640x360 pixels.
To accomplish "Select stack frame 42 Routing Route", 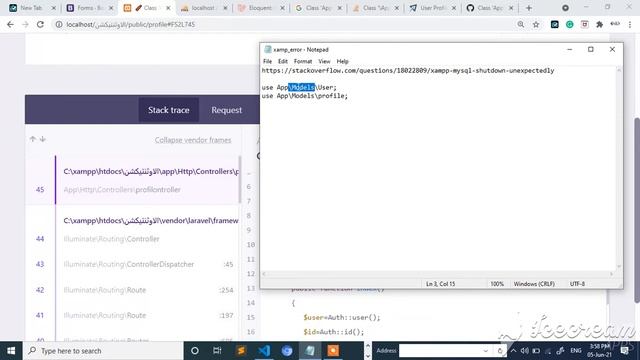I will [133, 290].
